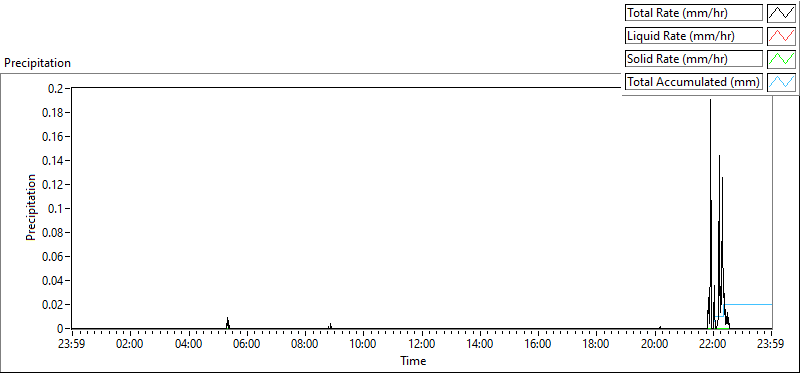This screenshot has height=373, width=800.
Task: Select the Total Accumulated (mm) legend label
Action: pos(694,82)
